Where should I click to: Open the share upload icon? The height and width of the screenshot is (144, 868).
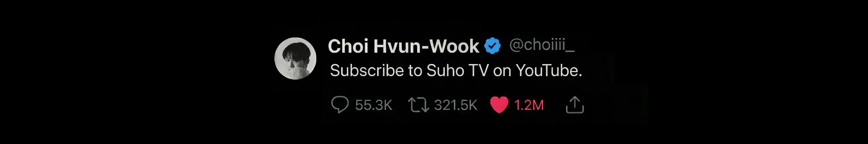tap(575, 105)
